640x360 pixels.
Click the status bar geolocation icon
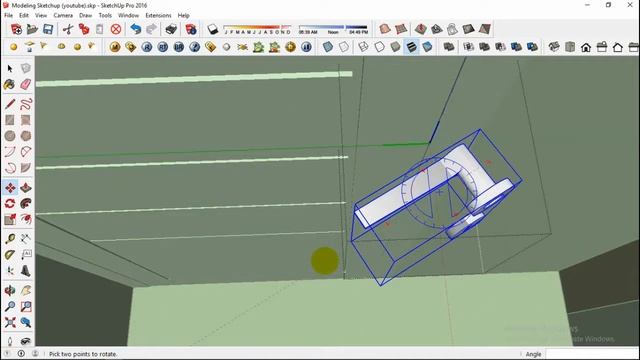pyautogui.click(x=7, y=353)
